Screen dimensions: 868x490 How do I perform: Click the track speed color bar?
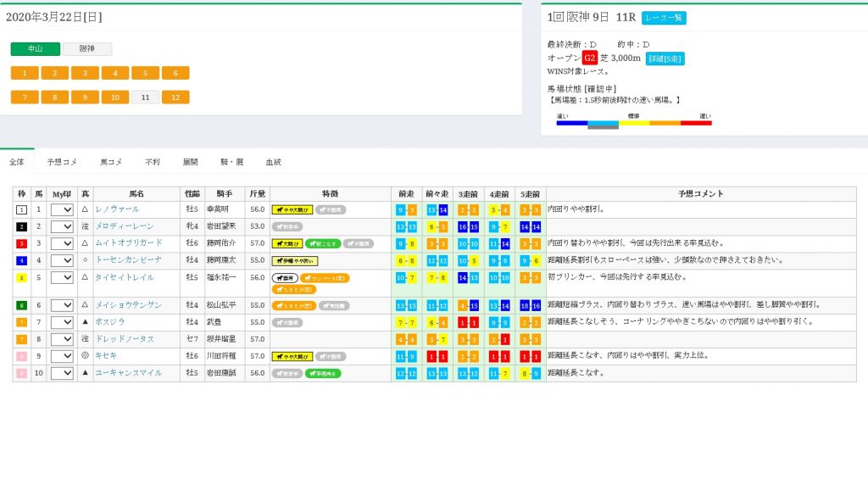click(x=633, y=124)
